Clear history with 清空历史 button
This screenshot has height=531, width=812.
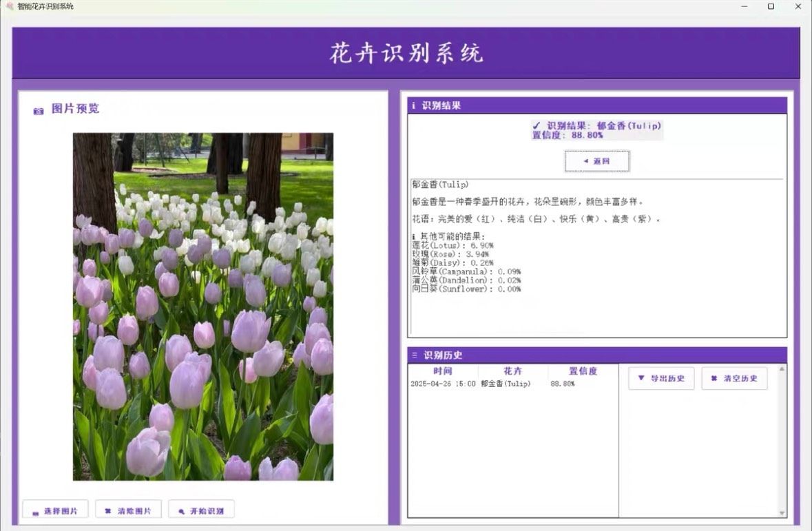734,378
